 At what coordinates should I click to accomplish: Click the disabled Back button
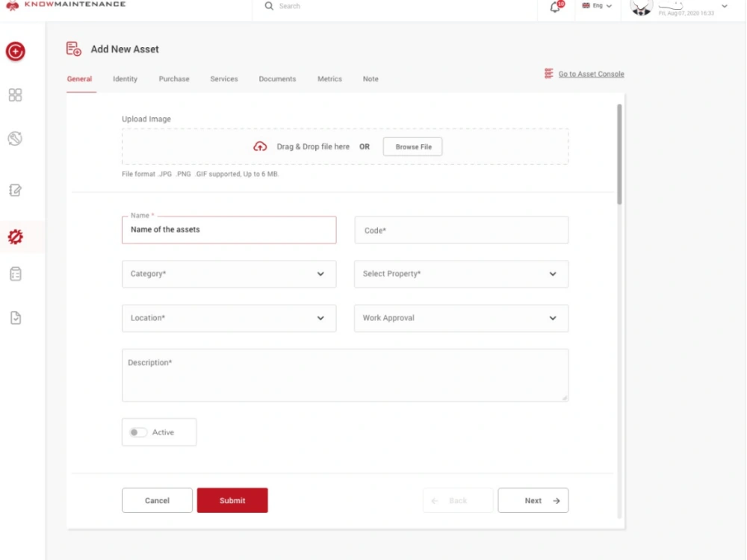(x=458, y=500)
